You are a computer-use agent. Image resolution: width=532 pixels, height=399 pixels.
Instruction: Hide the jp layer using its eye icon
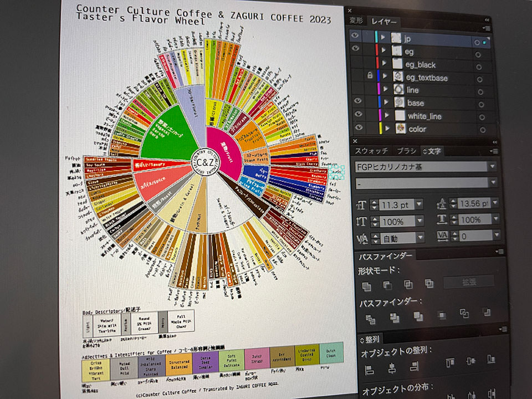(x=355, y=36)
